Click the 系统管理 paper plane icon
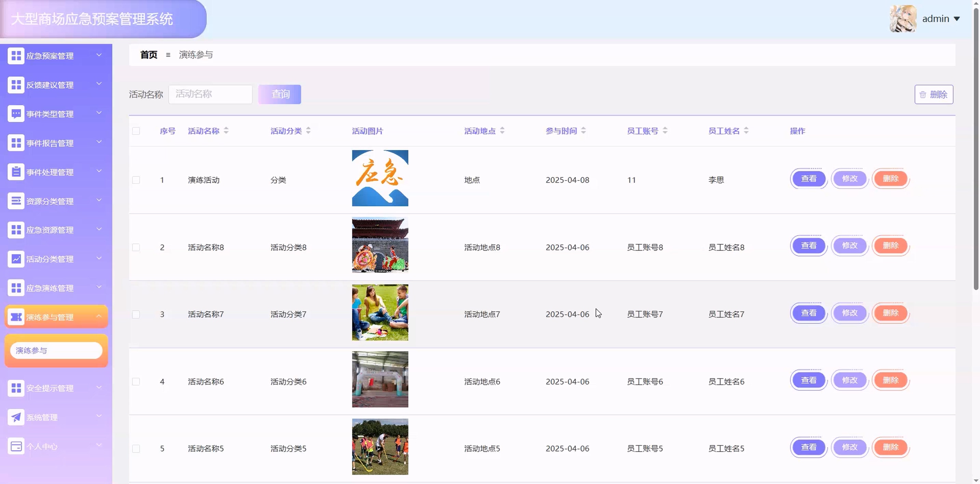Screen dimensions: 980x484 (16, 417)
